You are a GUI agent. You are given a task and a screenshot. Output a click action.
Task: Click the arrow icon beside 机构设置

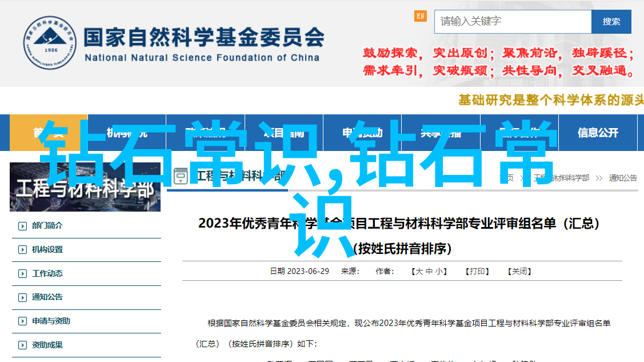click(23, 250)
